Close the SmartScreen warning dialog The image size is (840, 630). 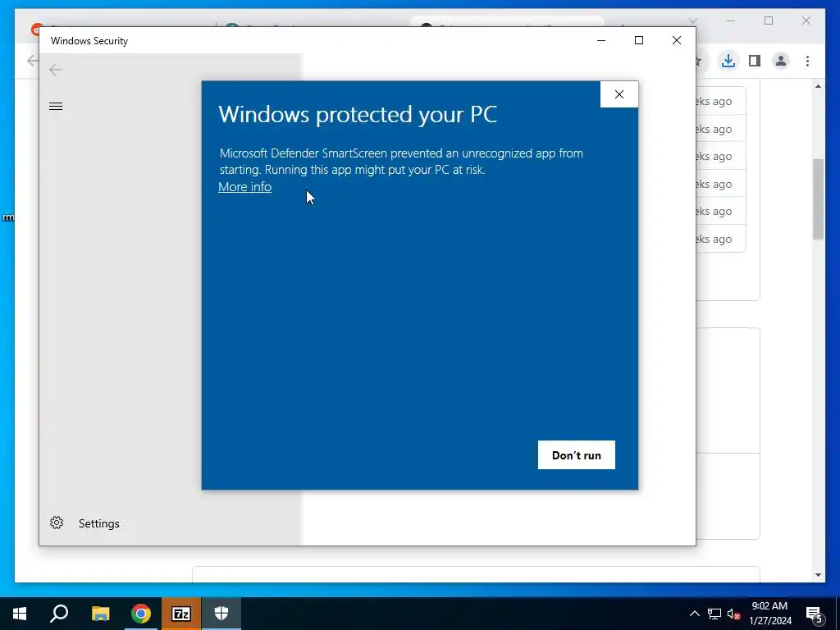tap(619, 94)
